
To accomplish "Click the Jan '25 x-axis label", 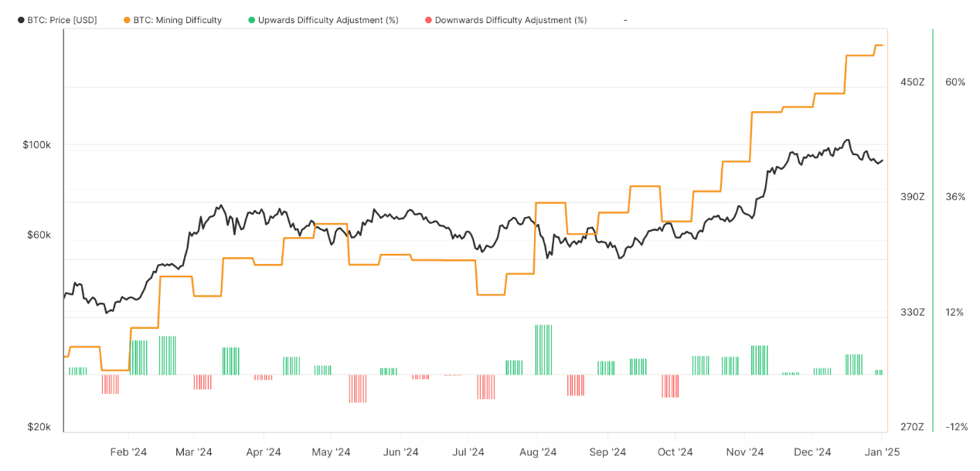I will coord(881,452).
